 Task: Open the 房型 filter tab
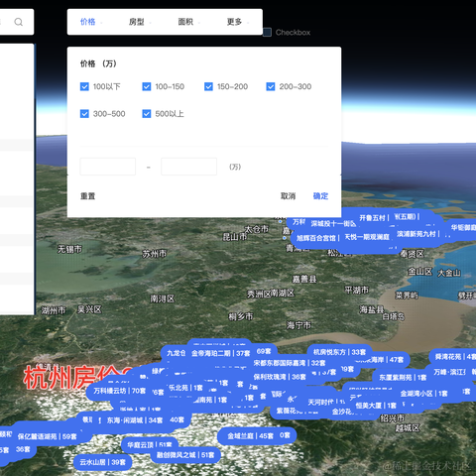pyautogui.click(x=137, y=22)
